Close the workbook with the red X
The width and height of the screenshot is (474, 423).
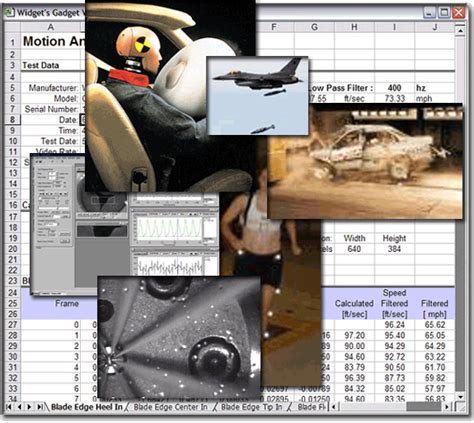tap(459, 13)
